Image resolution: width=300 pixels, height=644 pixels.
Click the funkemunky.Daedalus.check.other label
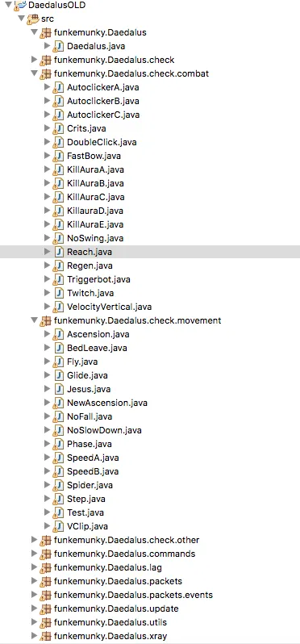coord(127,540)
